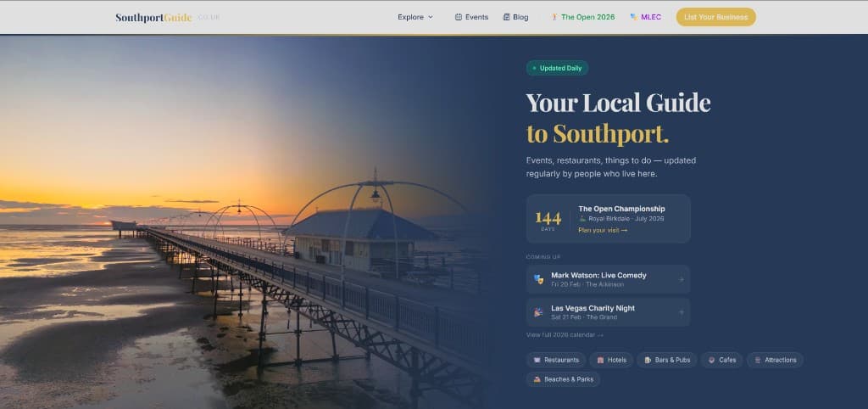The image size is (868, 409).
Task: Click the 'Sat 21 Feb · The Grand' text
Action: point(584,317)
